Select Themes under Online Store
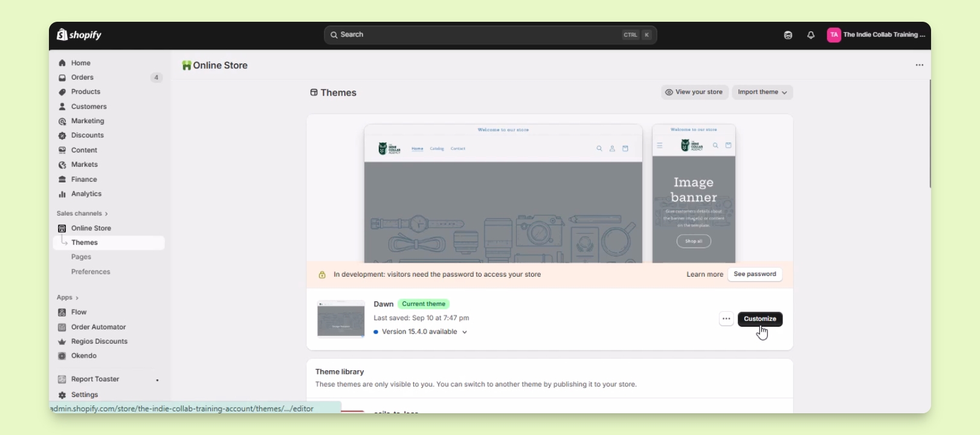Screen dimensions: 980x435 coord(109,243)
